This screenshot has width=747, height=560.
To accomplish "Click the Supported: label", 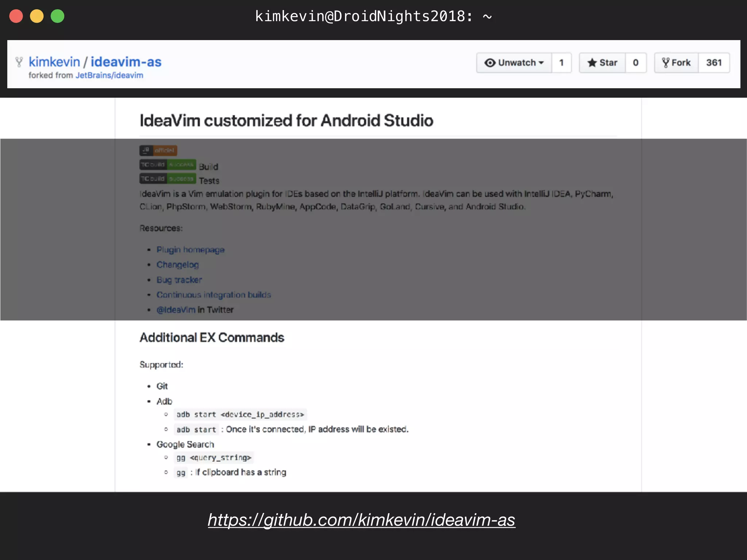I will 161,365.
